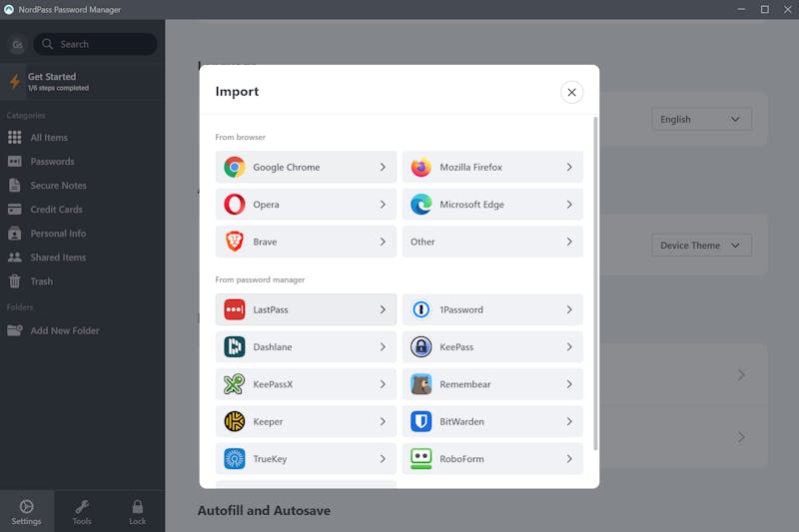Screen dimensions: 799x532
Task: Click the chevron on Mozilla Firefox row
Action: pos(569,167)
